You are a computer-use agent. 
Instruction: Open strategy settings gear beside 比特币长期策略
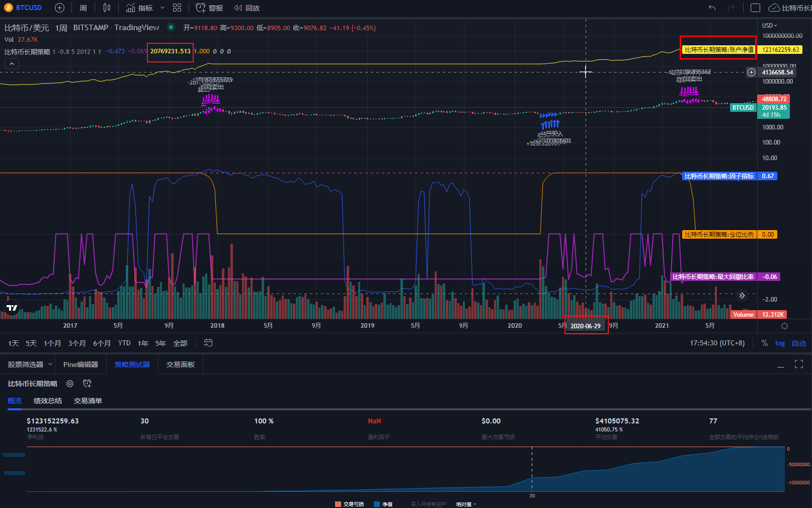[x=70, y=384]
